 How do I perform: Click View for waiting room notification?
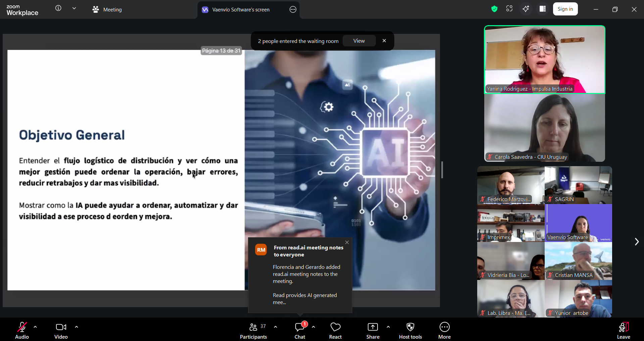tap(359, 41)
